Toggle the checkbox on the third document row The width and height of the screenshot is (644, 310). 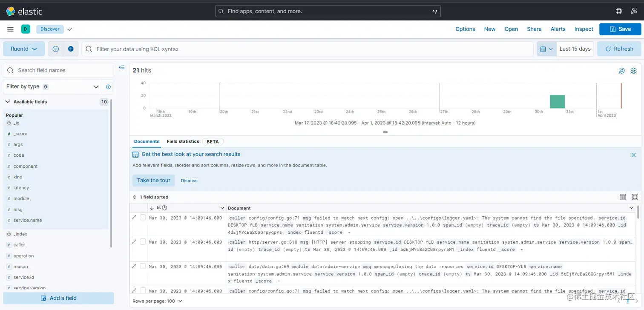click(143, 266)
